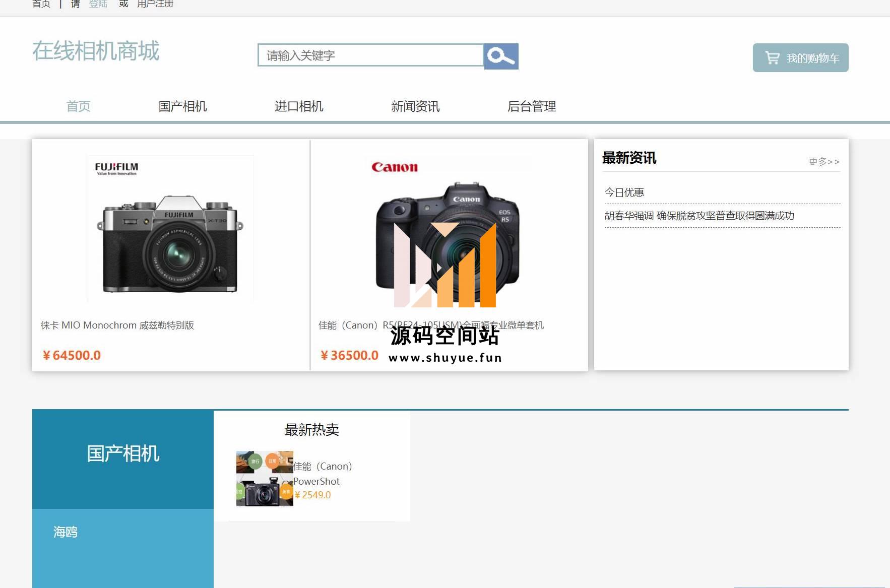Click the ￥36500.0 price text

(x=349, y=355)
